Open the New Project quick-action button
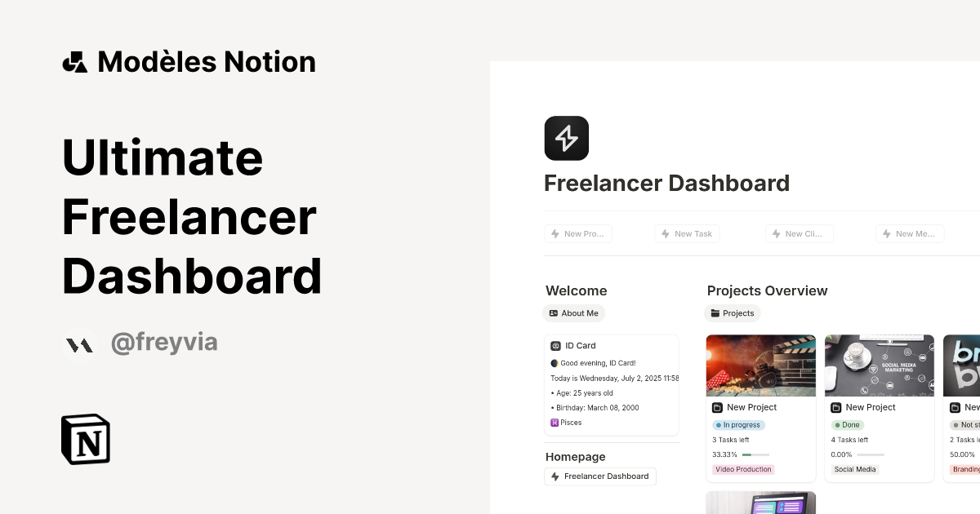980x514 pixels. tap(578, 233)
